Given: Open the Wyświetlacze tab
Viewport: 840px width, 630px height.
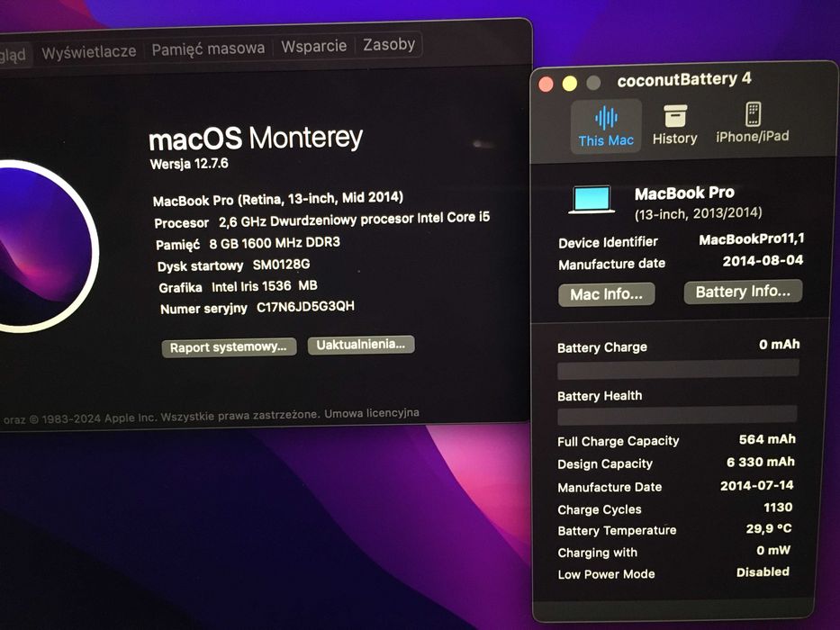Looking at the screenshot, I should pos(89,52).
